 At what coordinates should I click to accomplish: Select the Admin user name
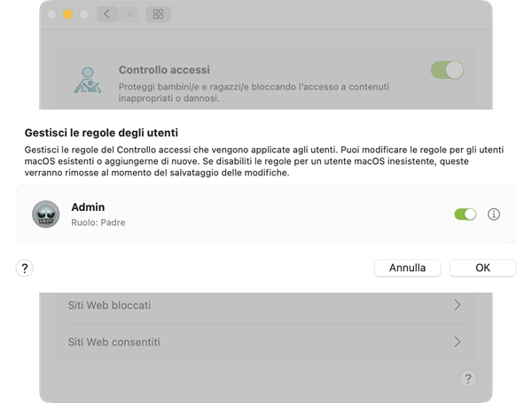click(88, 207)
